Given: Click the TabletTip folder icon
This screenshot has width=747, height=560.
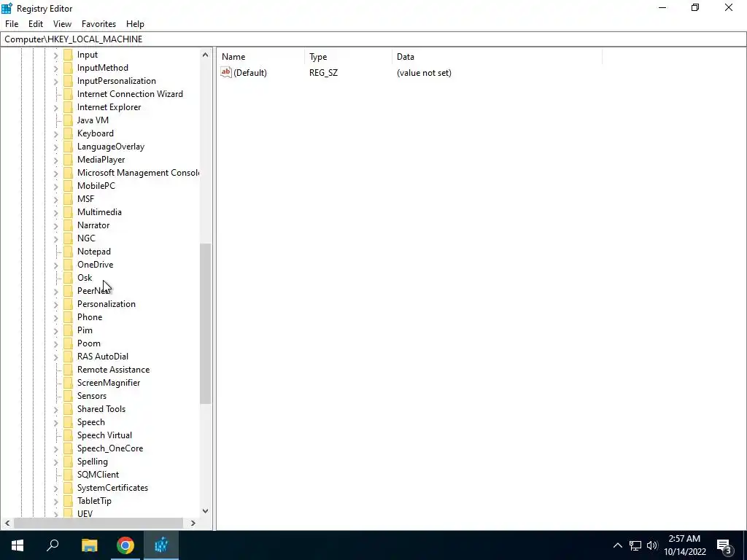Looking at the screenshot, I should pyautogui.click(x=68, y=501).
